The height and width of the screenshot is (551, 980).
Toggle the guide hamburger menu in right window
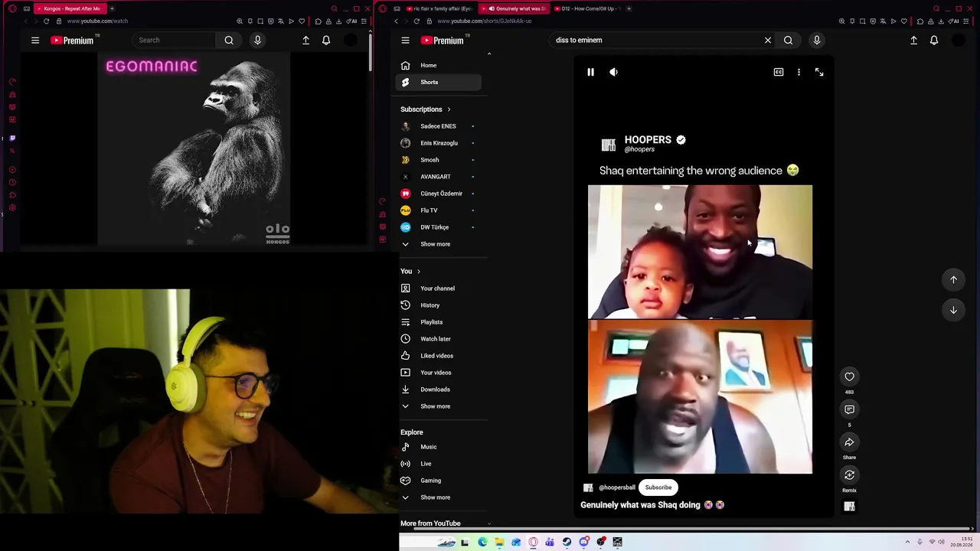click(x=406, y=40)
